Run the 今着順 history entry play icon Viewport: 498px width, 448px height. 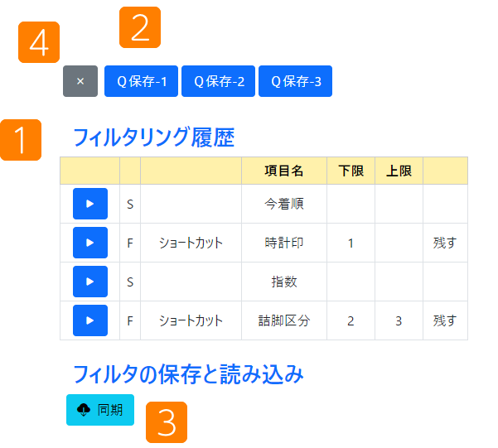click(90, 204)
